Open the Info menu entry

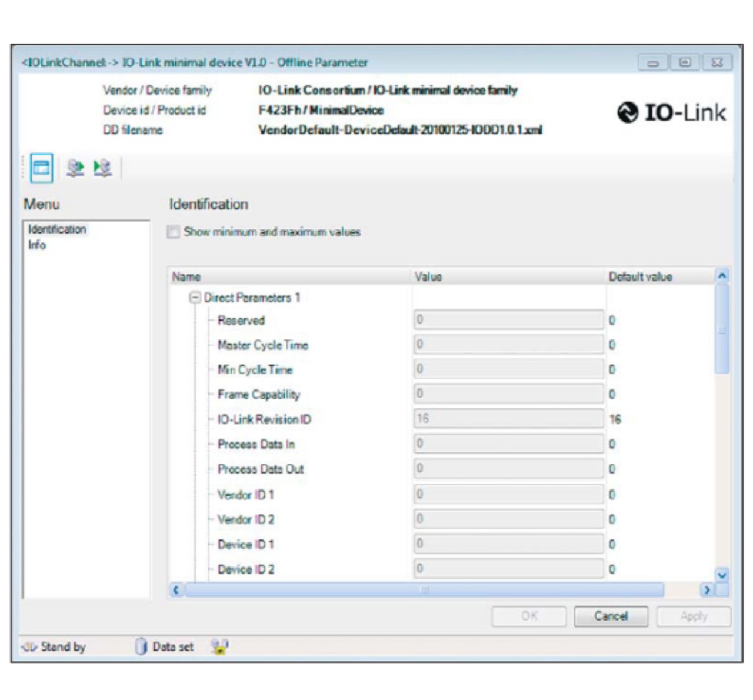tap(37, 245)
